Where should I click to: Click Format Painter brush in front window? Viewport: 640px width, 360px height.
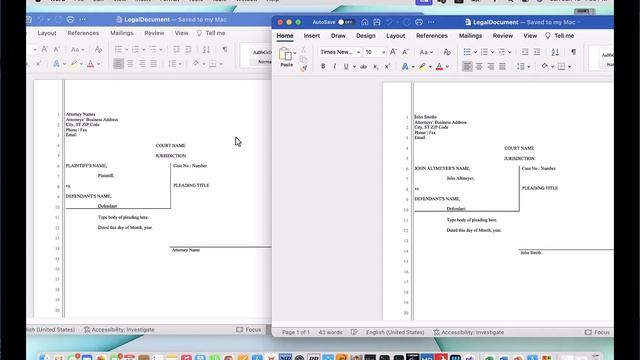point(303,68)
